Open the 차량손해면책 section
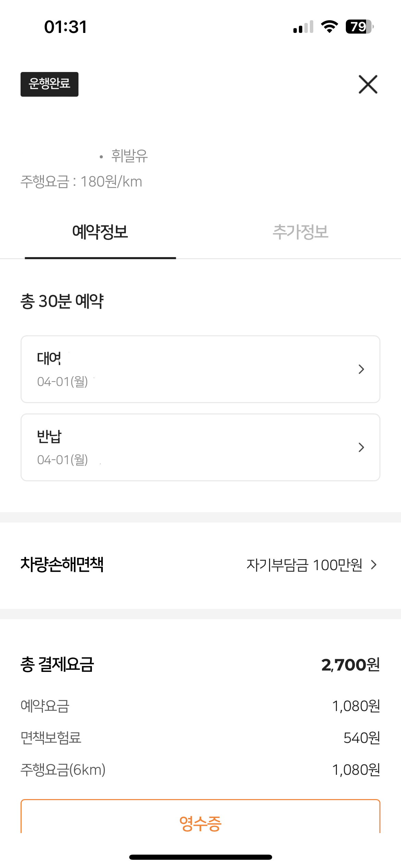The image size is (401, 868). pos(62,565)
